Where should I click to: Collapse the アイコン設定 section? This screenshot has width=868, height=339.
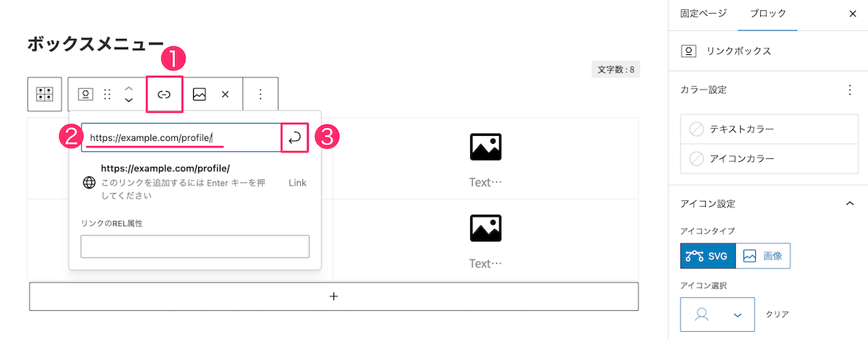coord(850,204)
